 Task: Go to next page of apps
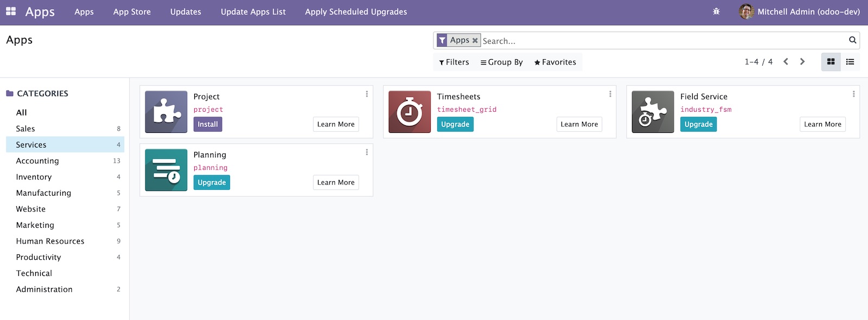click(x=802, y=62)
